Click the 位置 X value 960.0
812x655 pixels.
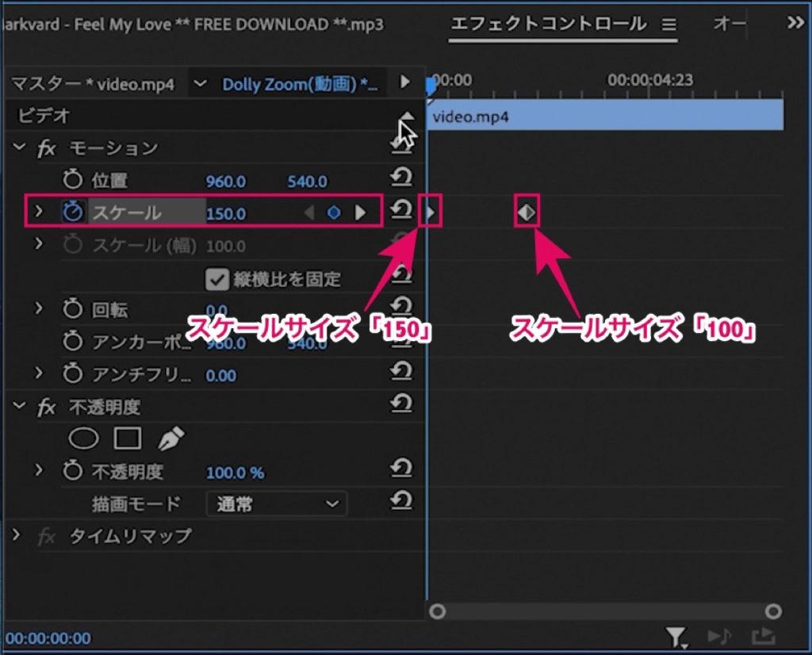(226, 182)
